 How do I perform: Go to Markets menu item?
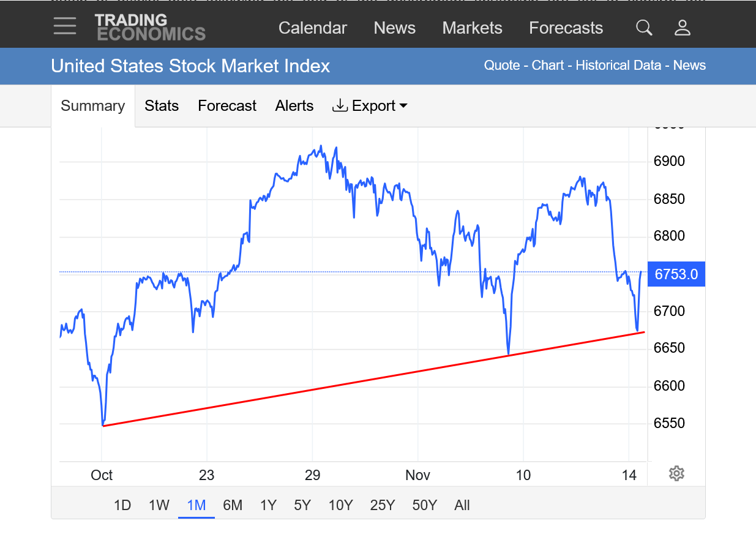point(472,28)
